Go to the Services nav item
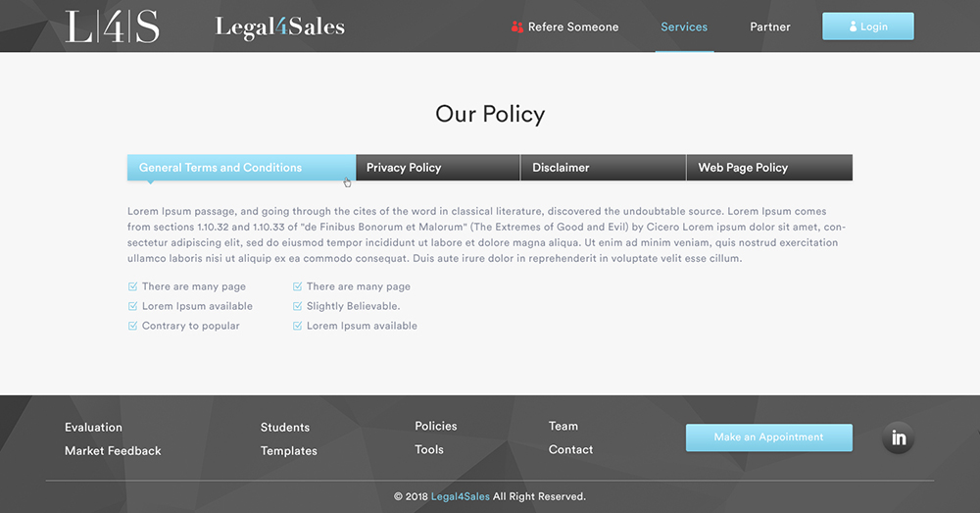The width and height of the screenshot is (980, 513). click(684, 26)
